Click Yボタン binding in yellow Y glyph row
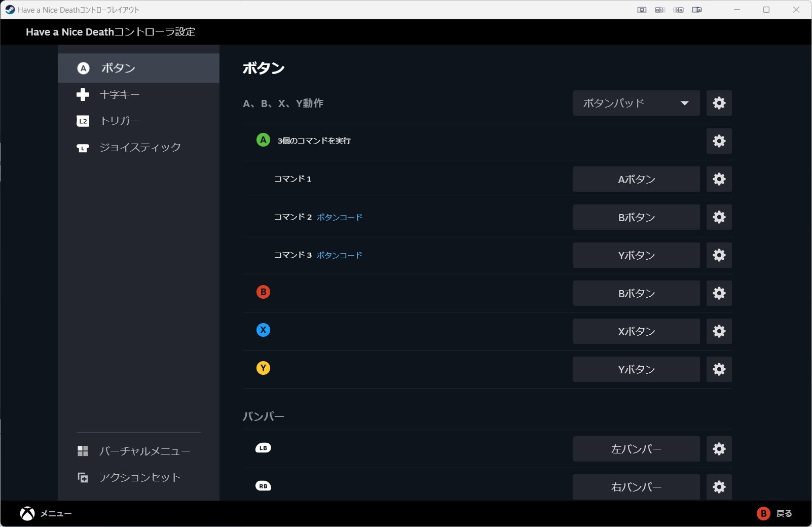 636,369
